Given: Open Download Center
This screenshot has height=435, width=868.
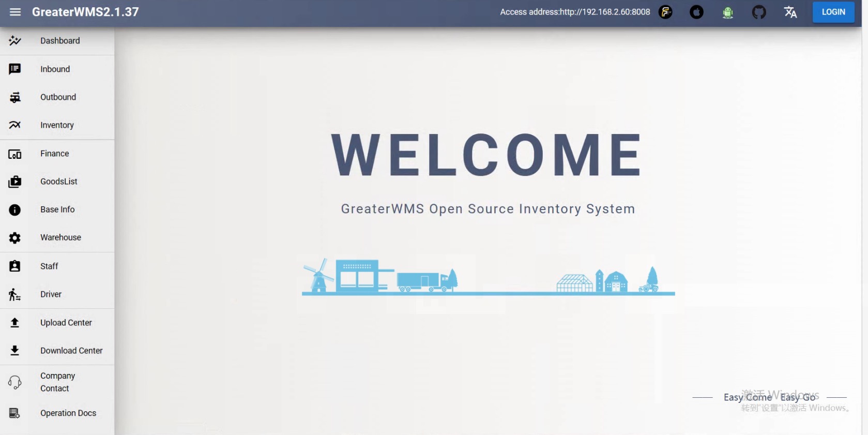Looking at the screenshot, I should click(x=57, y=351).
